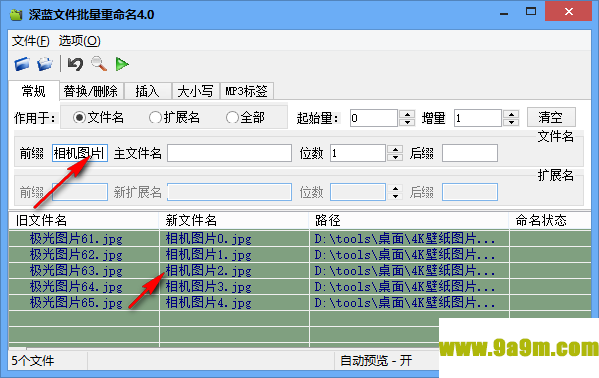Click the application title bar icon

tap(16, 15)
